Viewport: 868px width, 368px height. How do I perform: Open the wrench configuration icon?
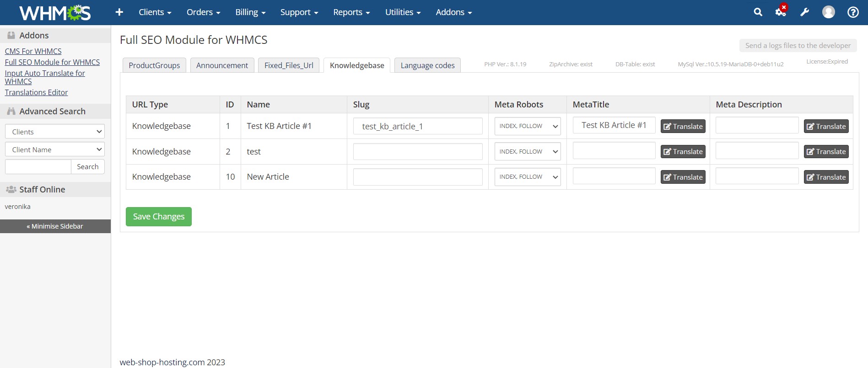pos(805,12)
